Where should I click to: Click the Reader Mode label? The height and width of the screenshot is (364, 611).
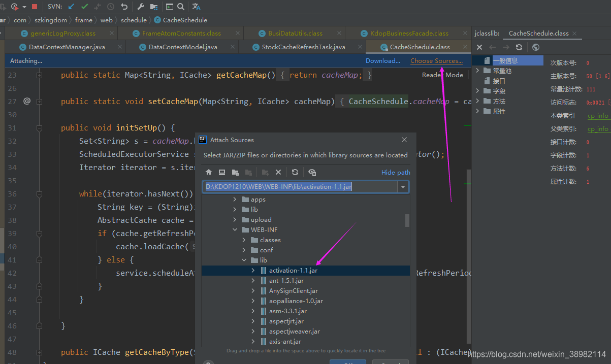coord(442,75)
